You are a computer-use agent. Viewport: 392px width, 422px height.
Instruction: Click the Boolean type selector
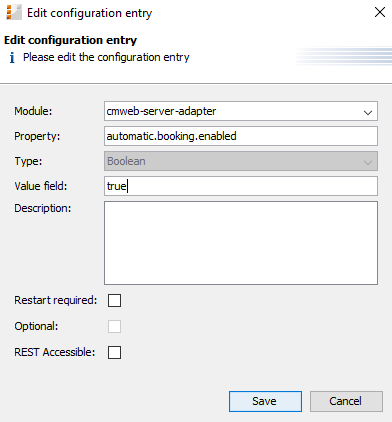241,161
